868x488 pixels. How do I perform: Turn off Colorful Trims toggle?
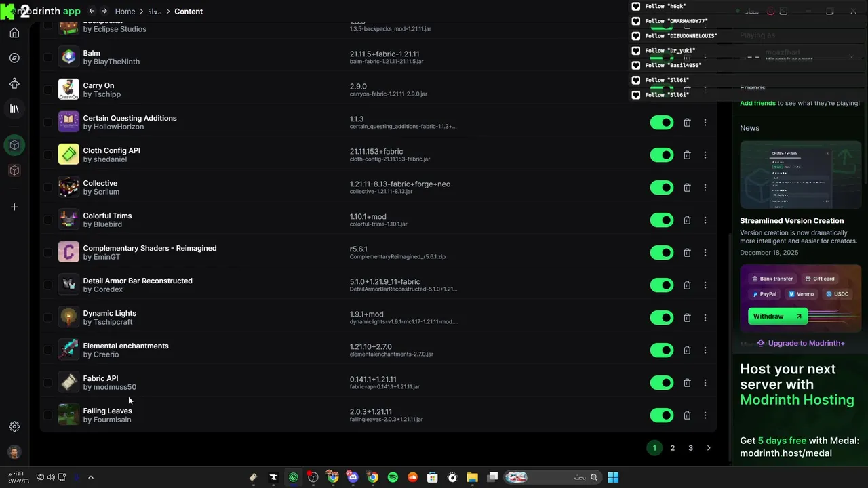point(662,220)
